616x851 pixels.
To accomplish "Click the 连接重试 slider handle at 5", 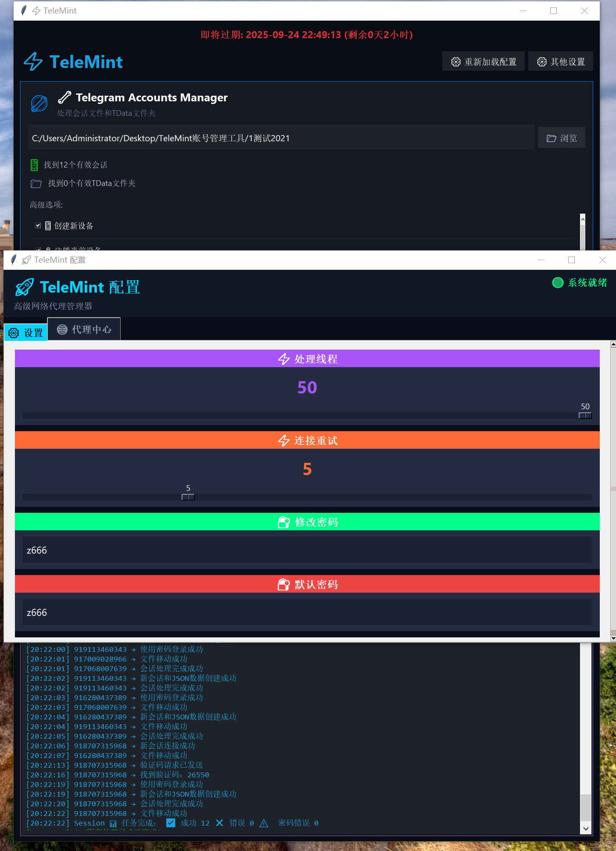I will click(188, 497).
